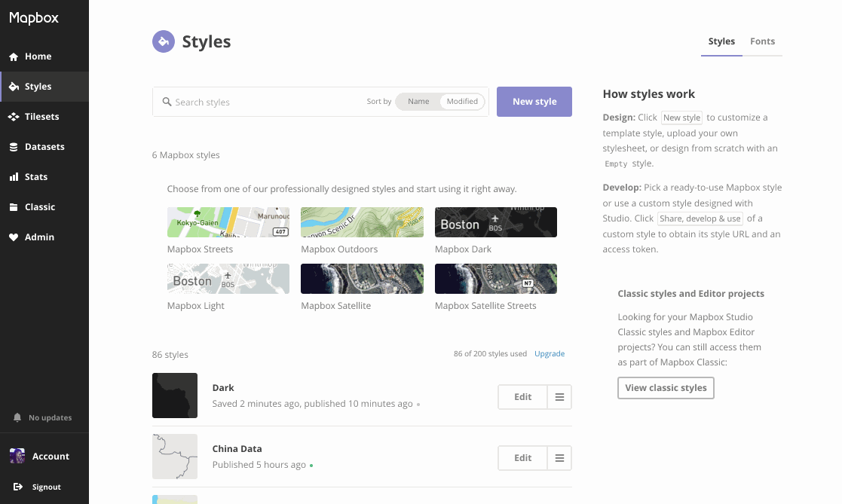Follow the Upgrade link

(550, 354)
